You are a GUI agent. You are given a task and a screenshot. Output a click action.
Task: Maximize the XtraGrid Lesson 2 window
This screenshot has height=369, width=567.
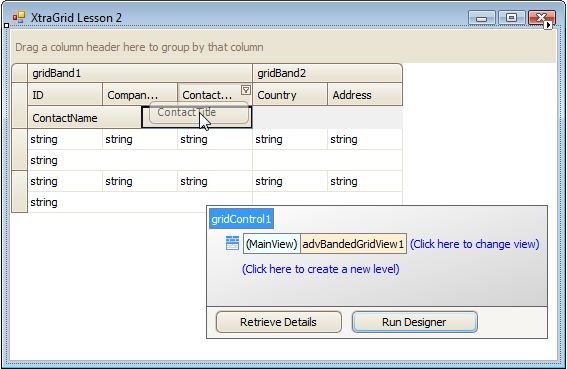(x=511, y=18)
